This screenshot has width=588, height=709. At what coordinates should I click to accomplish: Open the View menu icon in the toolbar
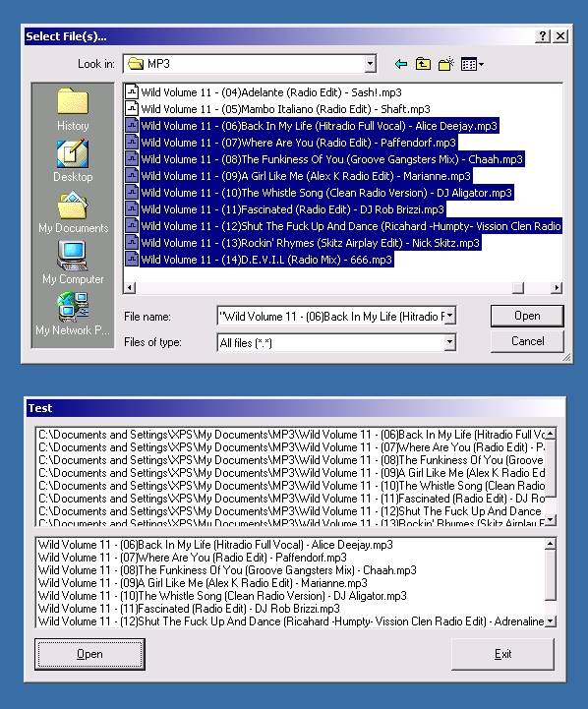click(472, 65)
